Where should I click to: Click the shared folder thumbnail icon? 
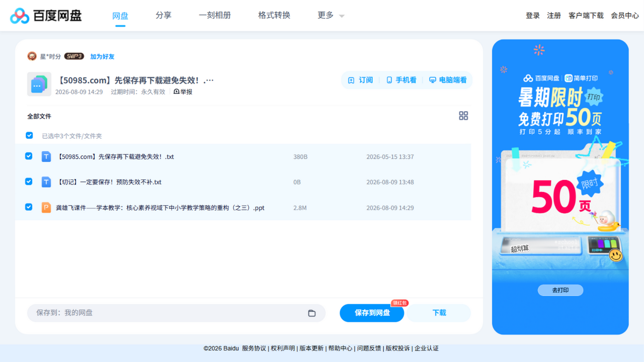click(x=39, y=84)
